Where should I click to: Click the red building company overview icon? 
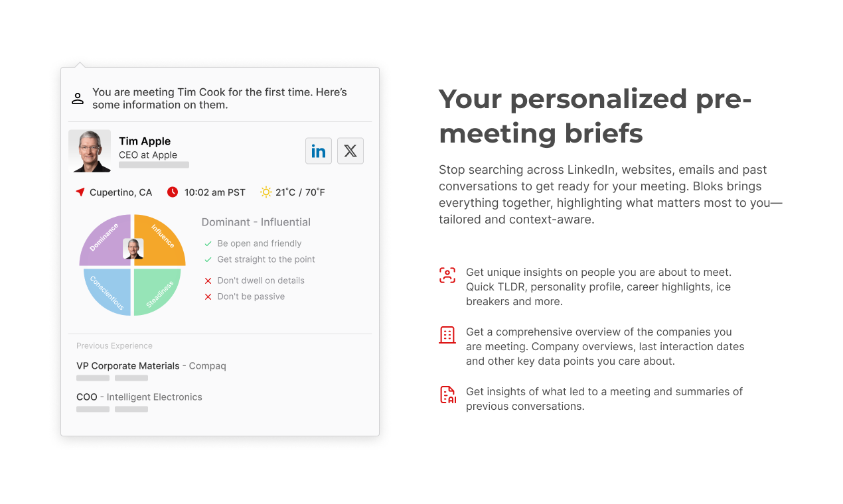coord(447,335)
